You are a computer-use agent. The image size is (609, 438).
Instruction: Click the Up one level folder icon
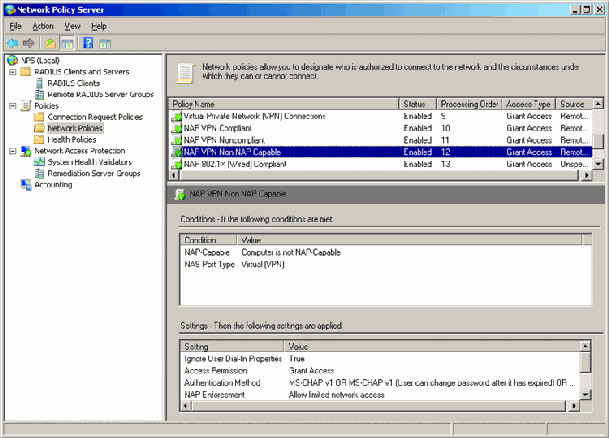[50, 43]
